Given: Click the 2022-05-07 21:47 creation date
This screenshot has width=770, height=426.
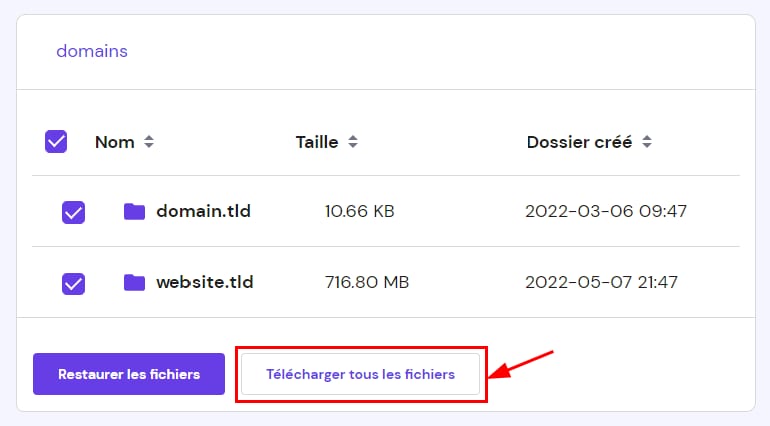Looking at the screenshot, I should point(602,282).
